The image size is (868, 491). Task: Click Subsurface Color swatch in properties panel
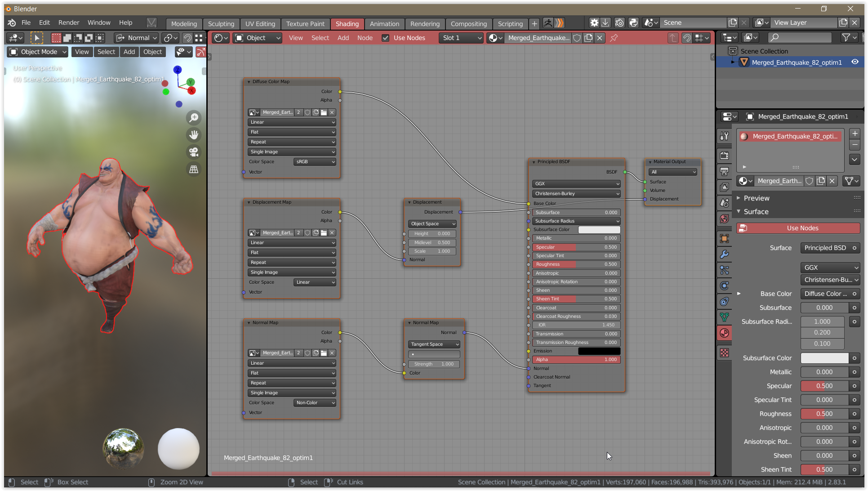click(824, 358)
